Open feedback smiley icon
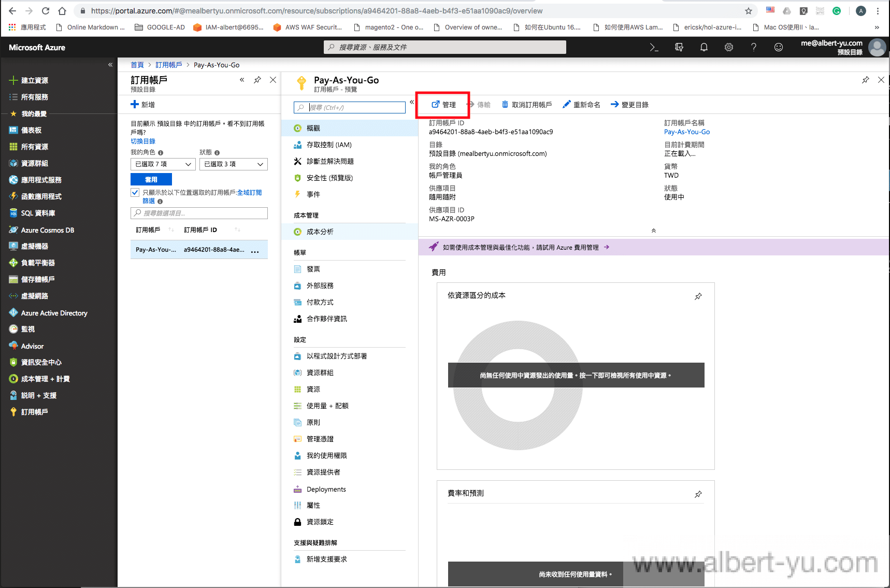 pyautogui.click(x=779, y=47)
